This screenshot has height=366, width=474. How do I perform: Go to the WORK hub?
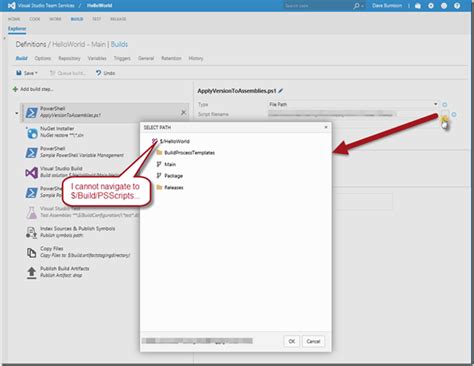[x=55, y=19]
